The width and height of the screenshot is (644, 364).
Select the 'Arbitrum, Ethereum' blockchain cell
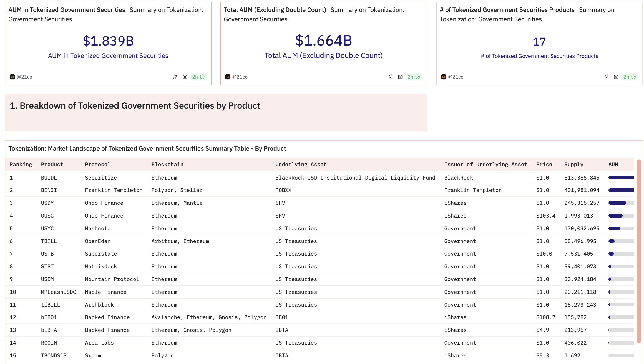pos(180,241)
